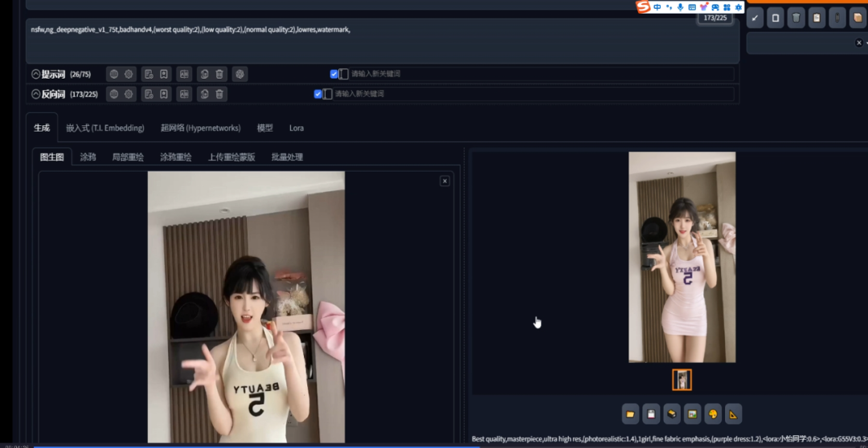Send result to inpaint with palette icon
The image size is (868, 448).
tap(713, 413)
